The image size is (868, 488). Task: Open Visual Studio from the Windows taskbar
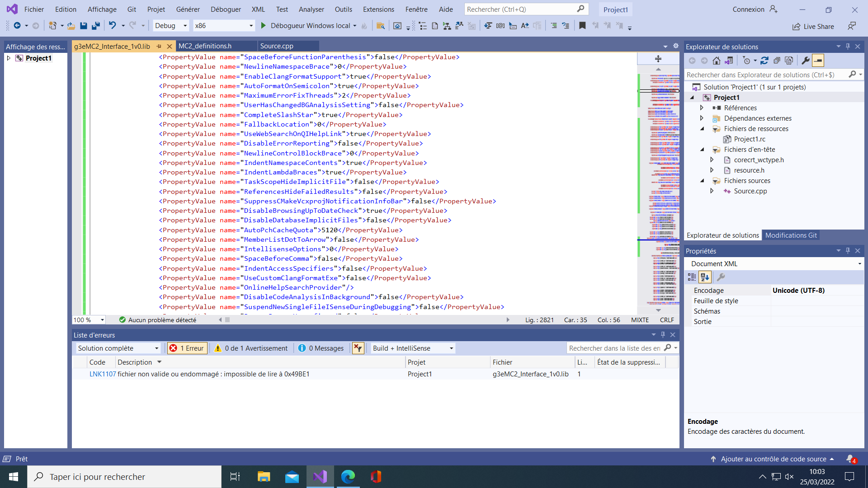coord(320,477)
